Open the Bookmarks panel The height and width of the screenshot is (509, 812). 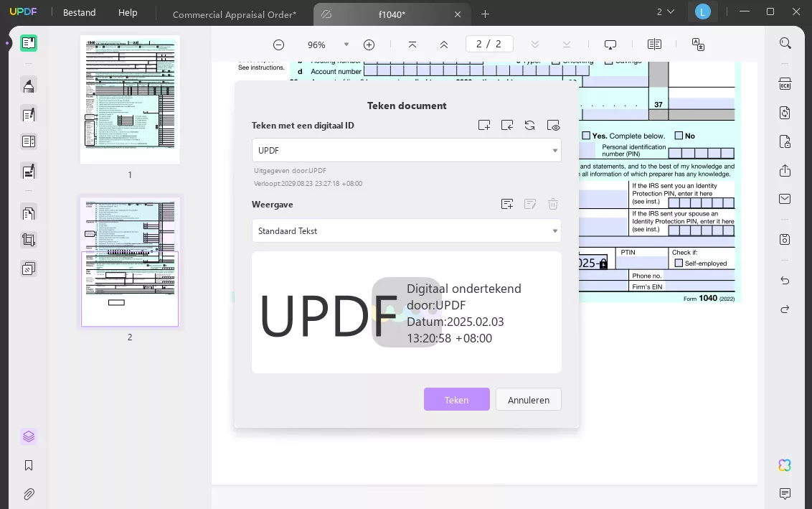click(x=29, y=465)
